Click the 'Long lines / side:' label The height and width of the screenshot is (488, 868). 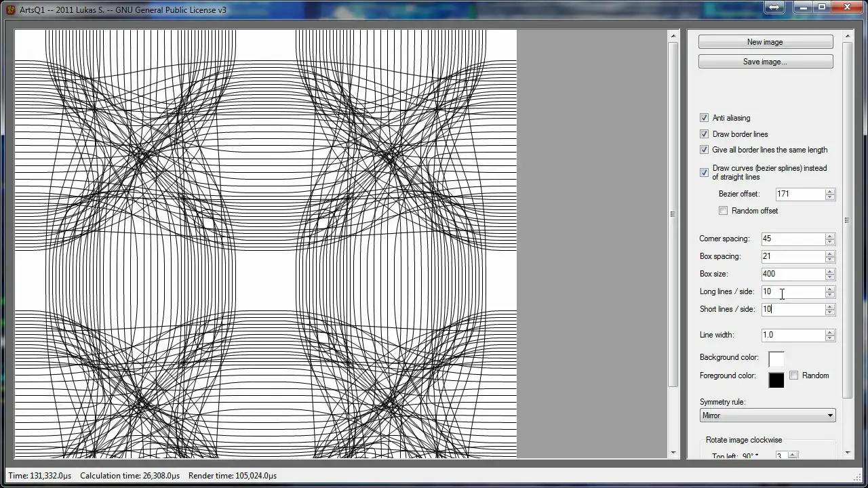point(727,291)
